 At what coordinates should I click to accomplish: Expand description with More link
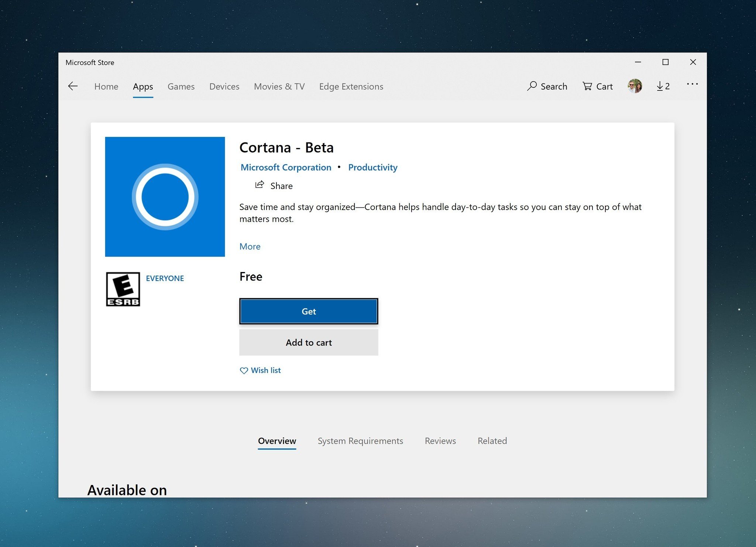click(250, 247)
